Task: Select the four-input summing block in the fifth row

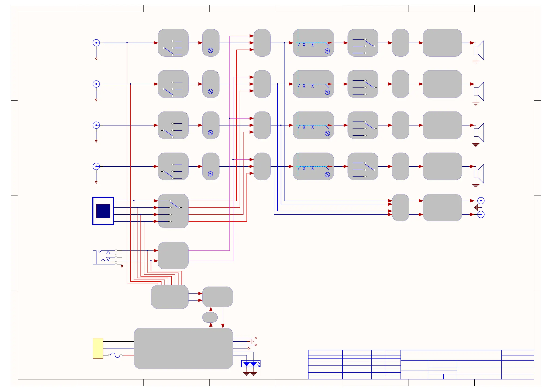Action: tap(401, 208)
